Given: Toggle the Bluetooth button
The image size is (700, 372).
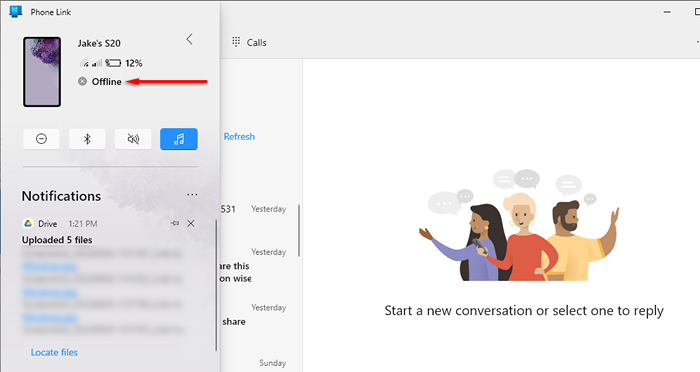Looking at the screenshot, I should tap(87, 139).
